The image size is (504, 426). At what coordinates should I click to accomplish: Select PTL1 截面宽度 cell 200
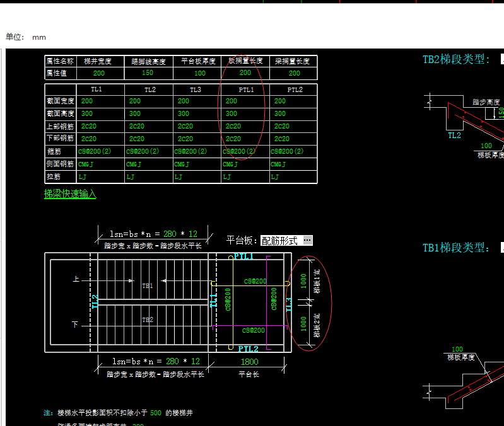tap(231, 101)
